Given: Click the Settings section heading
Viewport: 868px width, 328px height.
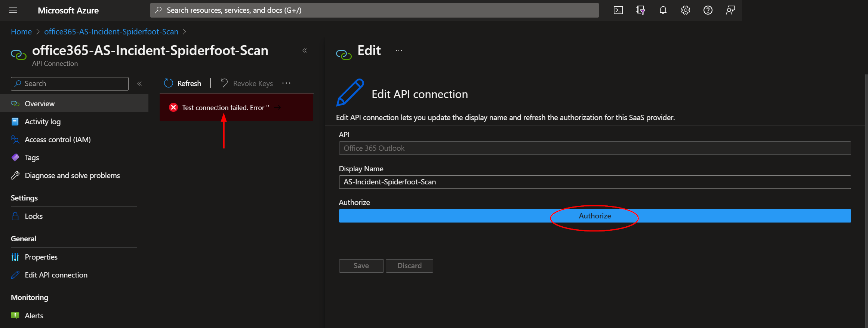Looking at the screenshot, I should [24, 198].
